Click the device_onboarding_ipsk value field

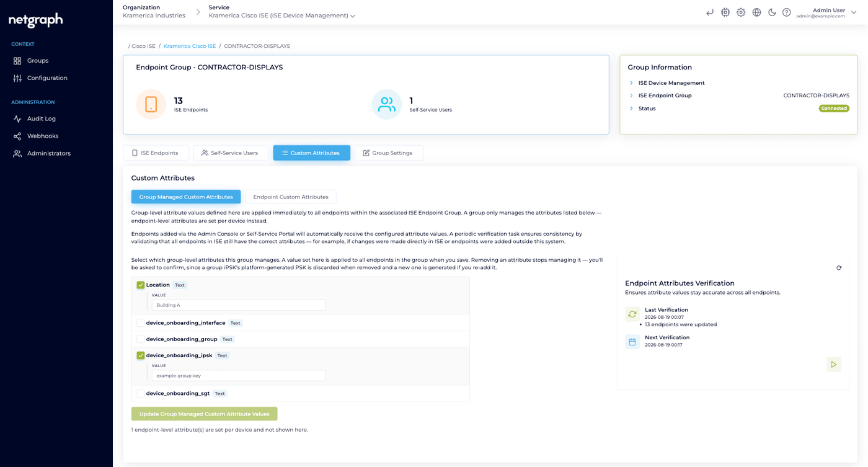239,376
